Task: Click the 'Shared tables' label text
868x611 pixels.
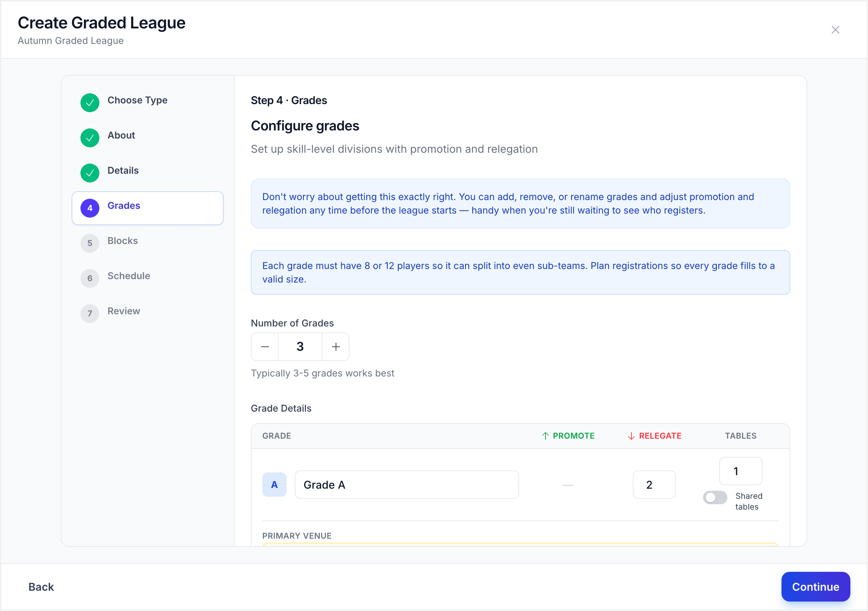Action: pos(749,502)
